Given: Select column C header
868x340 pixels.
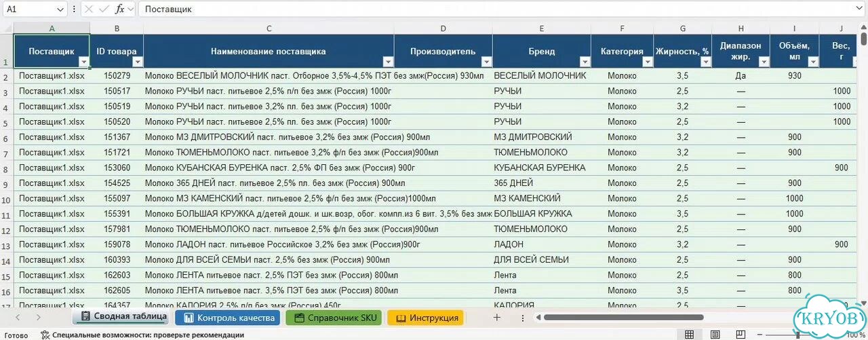Looking at the screenshot, I should pyautogui.click(x=269, y=29).
